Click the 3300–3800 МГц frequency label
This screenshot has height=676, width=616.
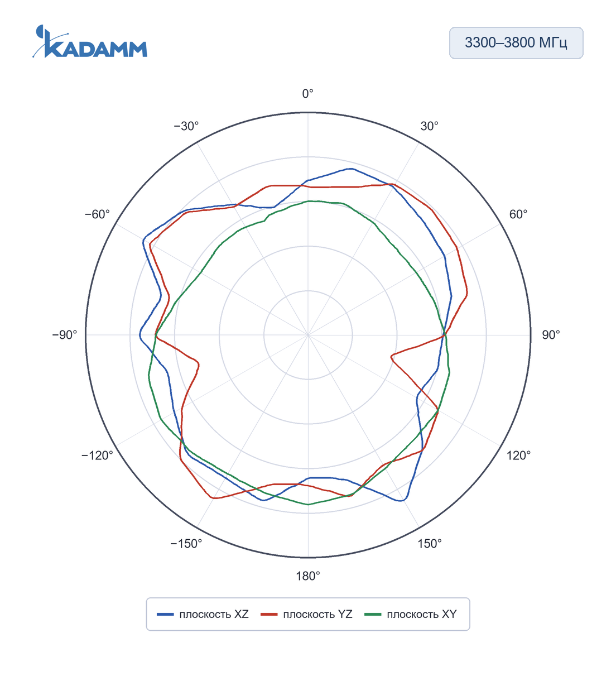[516, 43]
